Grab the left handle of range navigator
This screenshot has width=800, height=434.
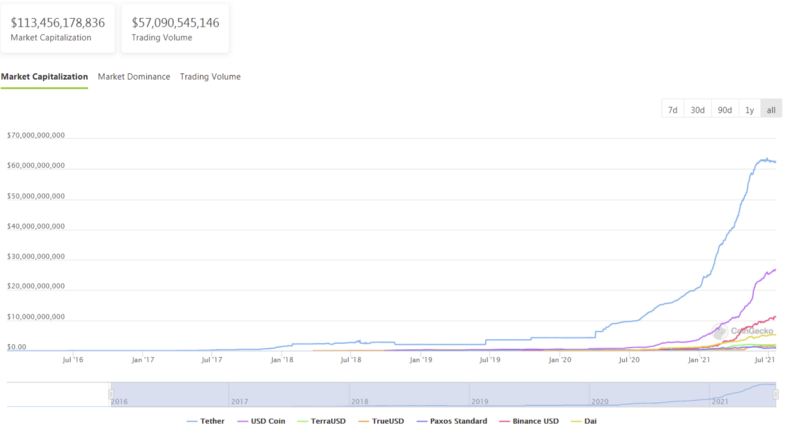(111, 394)
